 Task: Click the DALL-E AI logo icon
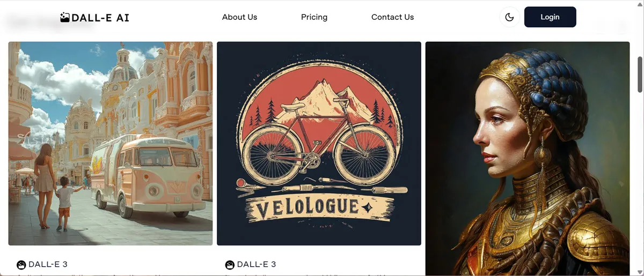65,17
